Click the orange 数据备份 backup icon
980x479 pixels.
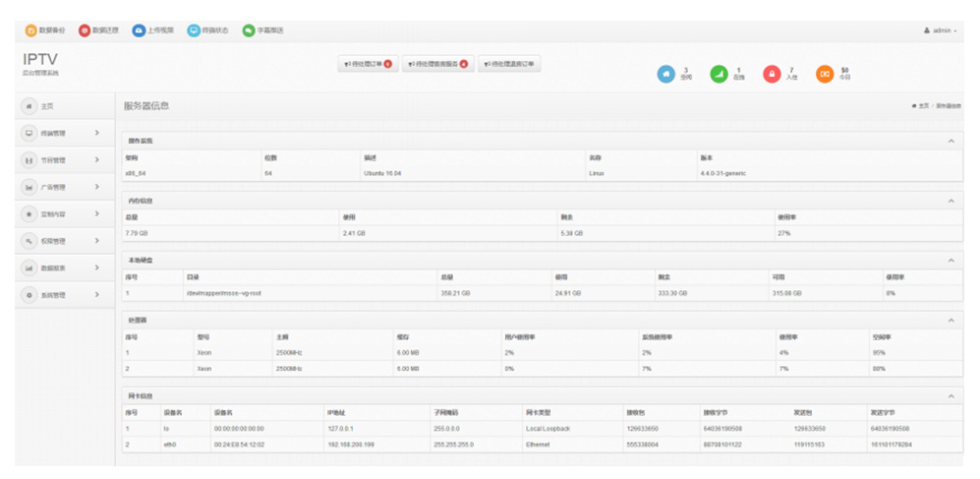[x=30, y=30]
